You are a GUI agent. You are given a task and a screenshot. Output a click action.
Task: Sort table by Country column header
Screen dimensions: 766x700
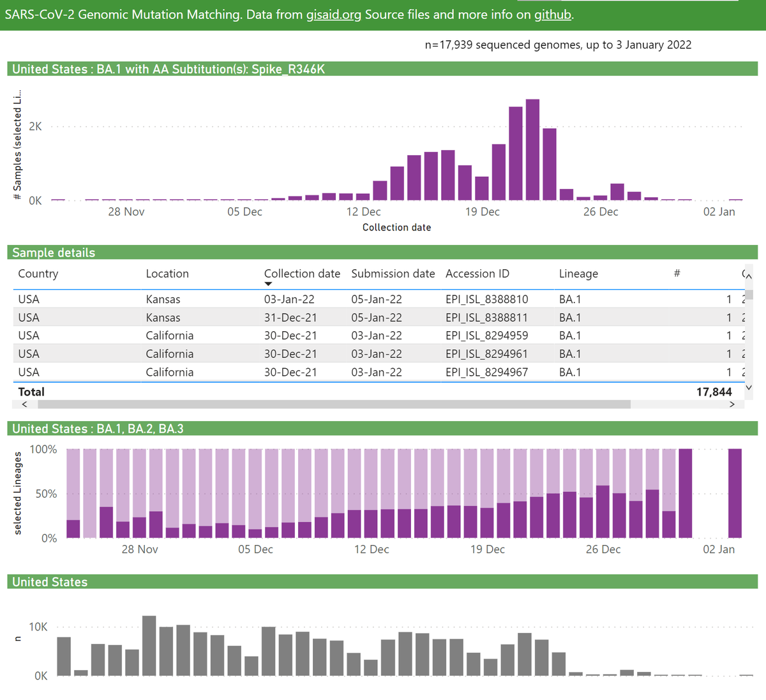[38, 274]
